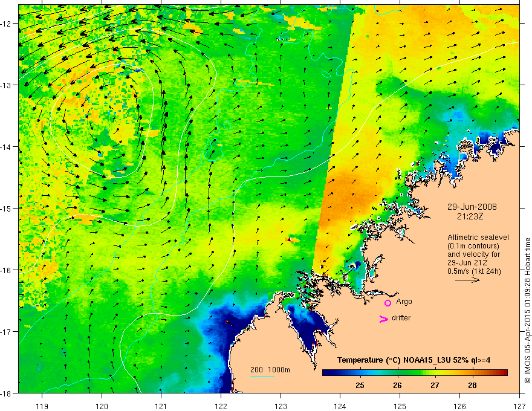Click the 'Altimetric sealevel' caption line

tap(478, 238)
